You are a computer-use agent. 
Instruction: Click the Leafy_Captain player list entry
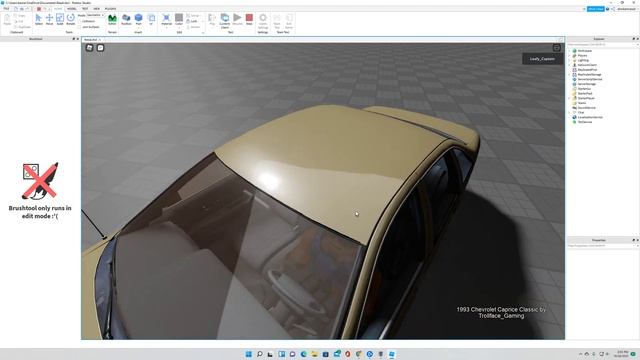(x=542, y=59)
